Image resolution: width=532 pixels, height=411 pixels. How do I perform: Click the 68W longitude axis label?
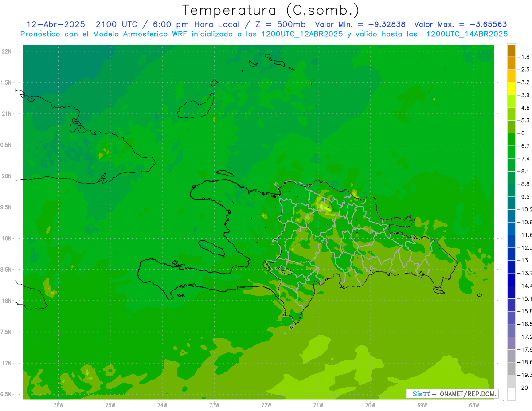(474, 405)
